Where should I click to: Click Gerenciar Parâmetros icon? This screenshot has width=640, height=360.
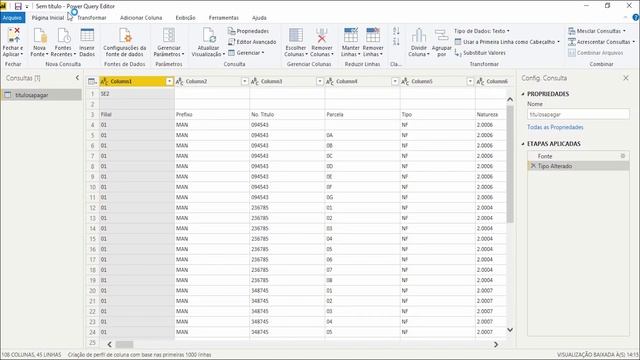pyautogui.click(x=169, y=36)
